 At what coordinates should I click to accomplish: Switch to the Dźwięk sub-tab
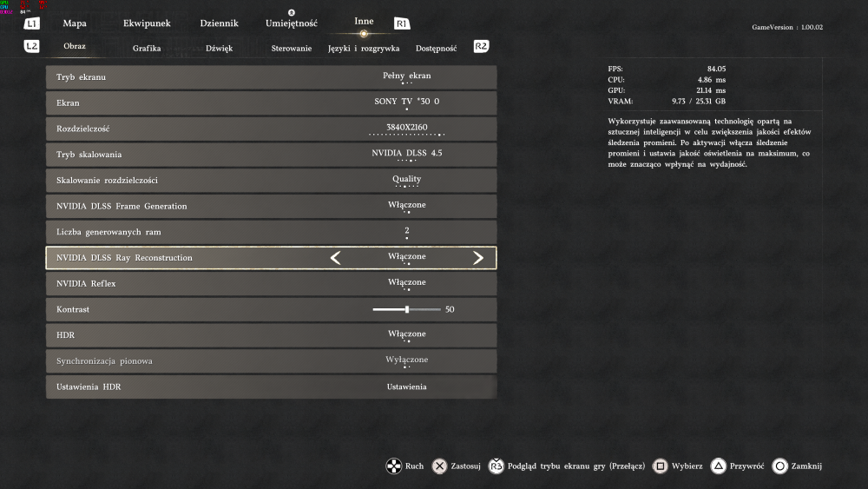(x=220, y=48)
